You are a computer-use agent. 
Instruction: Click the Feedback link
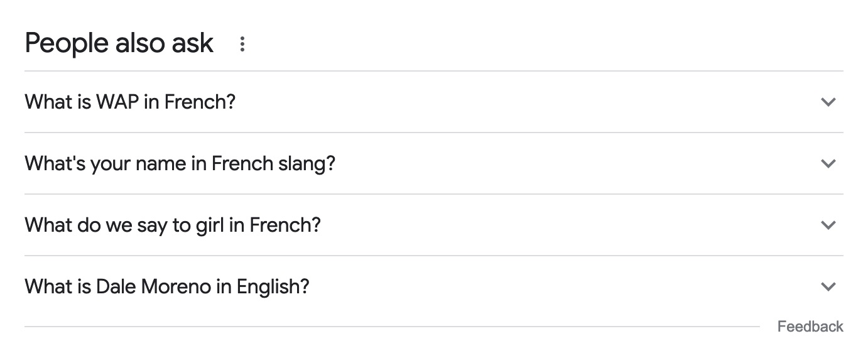pyautogui.click(x=810, y=327)
